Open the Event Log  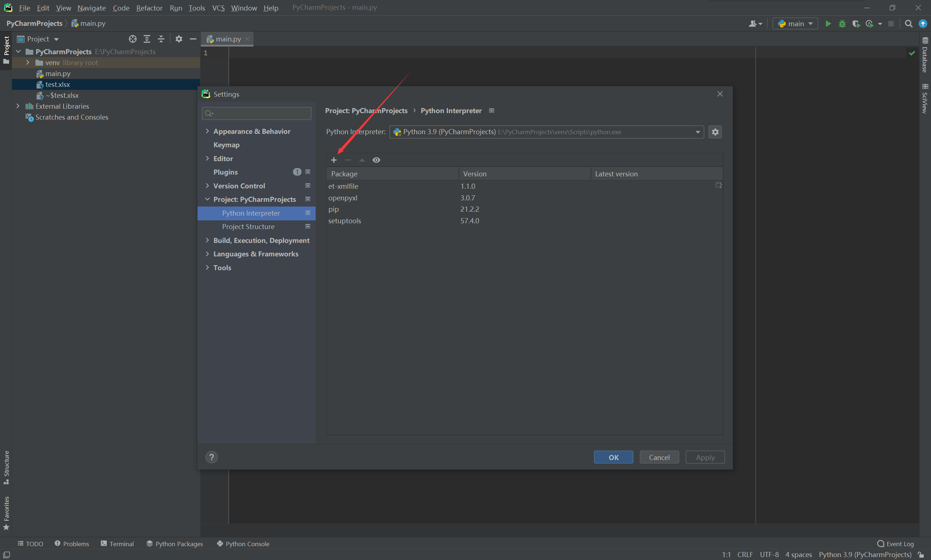895,544
